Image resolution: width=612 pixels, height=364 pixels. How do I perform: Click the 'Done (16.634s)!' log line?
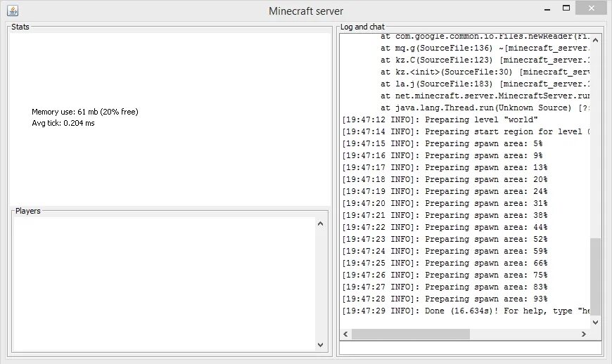point(466,311)
